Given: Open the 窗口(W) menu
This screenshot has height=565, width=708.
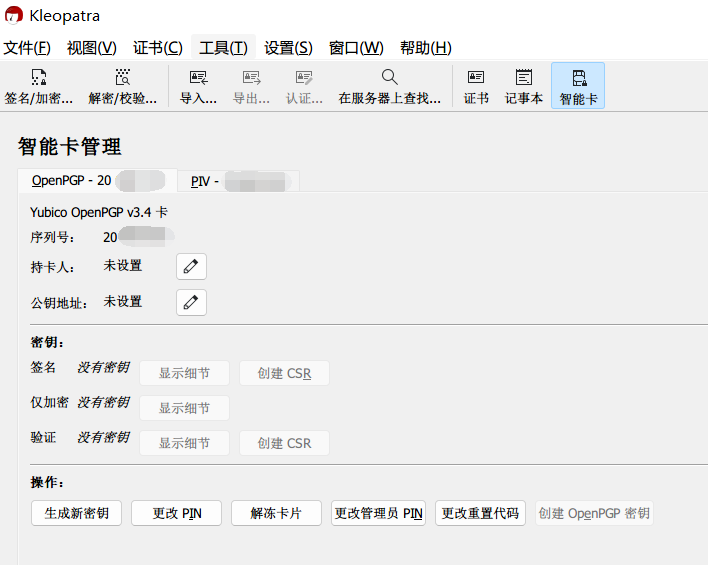Looking at the screenshot, I should click(356, 47).
